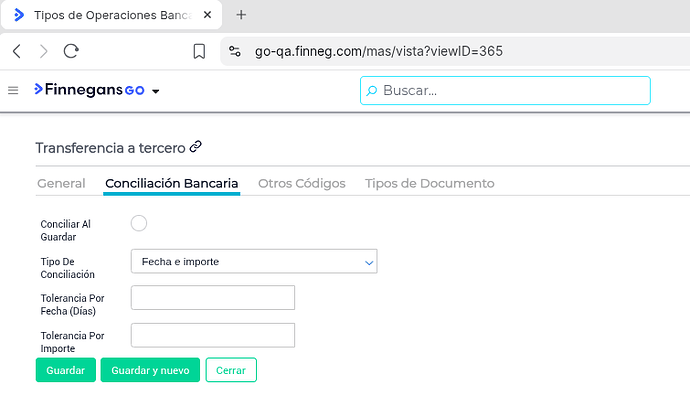Click the address bar URL
This screenshot has width=690, height=416.
[378, 51]
